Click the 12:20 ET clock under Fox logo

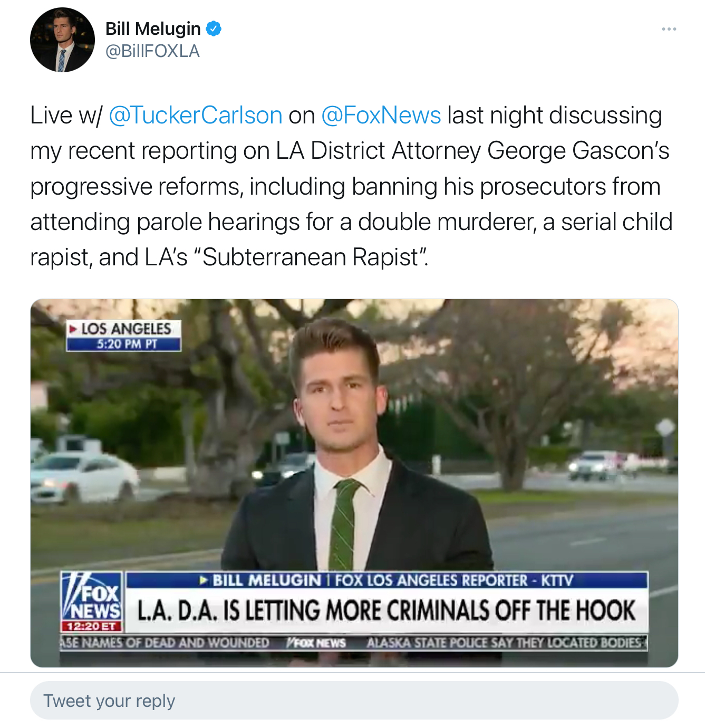click(x=92, y=626)
